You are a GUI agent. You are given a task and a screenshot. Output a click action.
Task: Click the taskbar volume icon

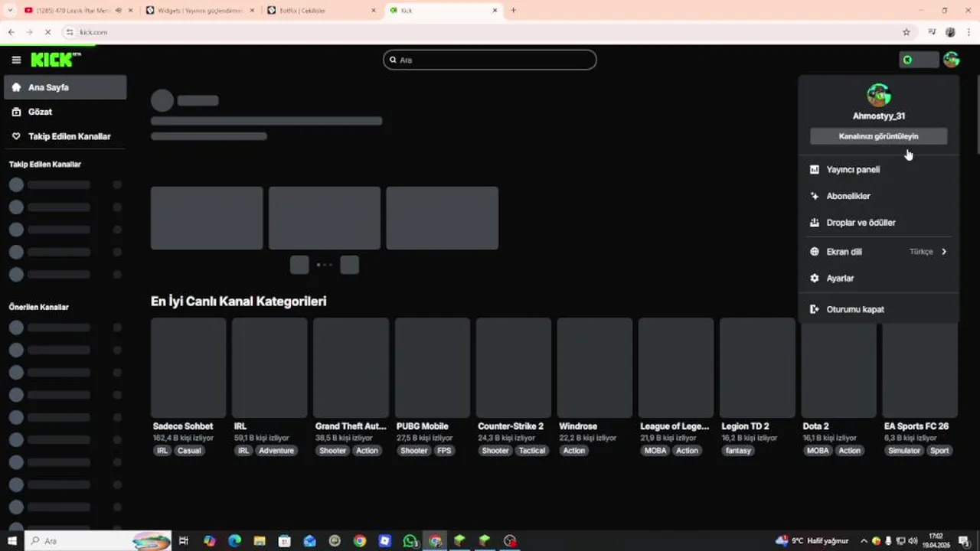(x=913, y=541)
